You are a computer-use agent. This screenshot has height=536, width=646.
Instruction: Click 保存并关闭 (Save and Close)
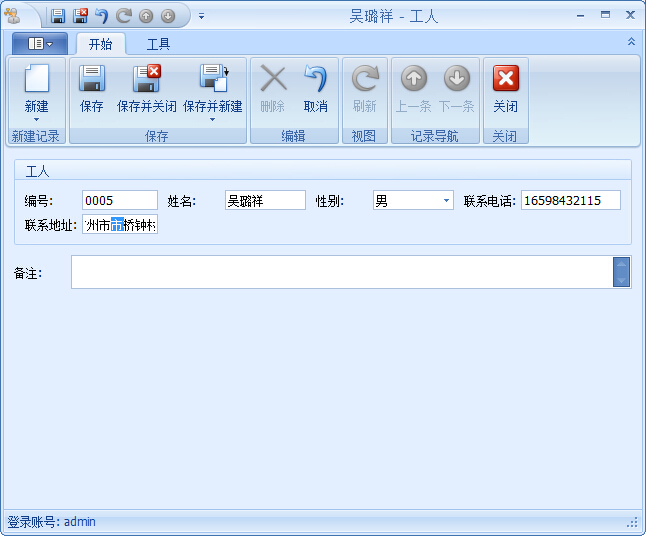pos(147,89)
